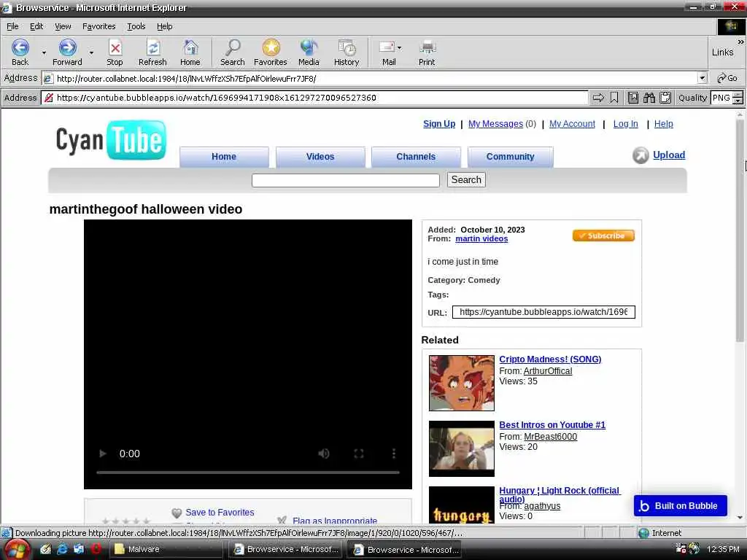Open the Tools menu

[136, 26]
